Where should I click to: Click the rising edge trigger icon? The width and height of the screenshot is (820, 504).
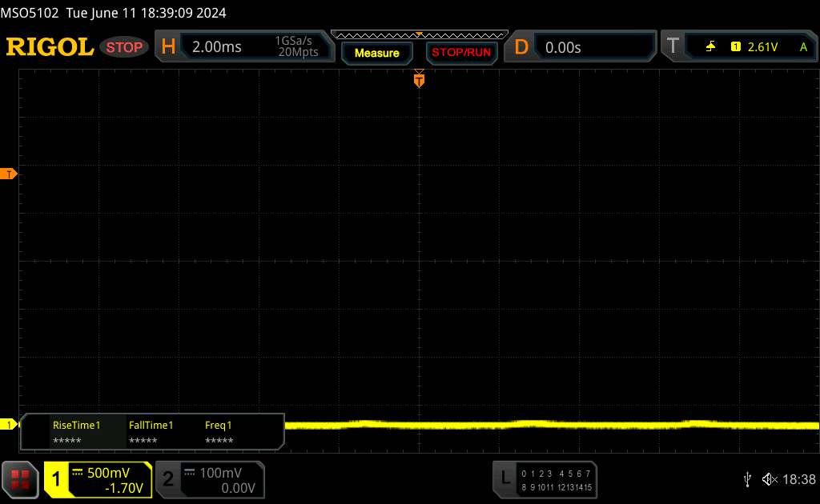pos(710,47)
